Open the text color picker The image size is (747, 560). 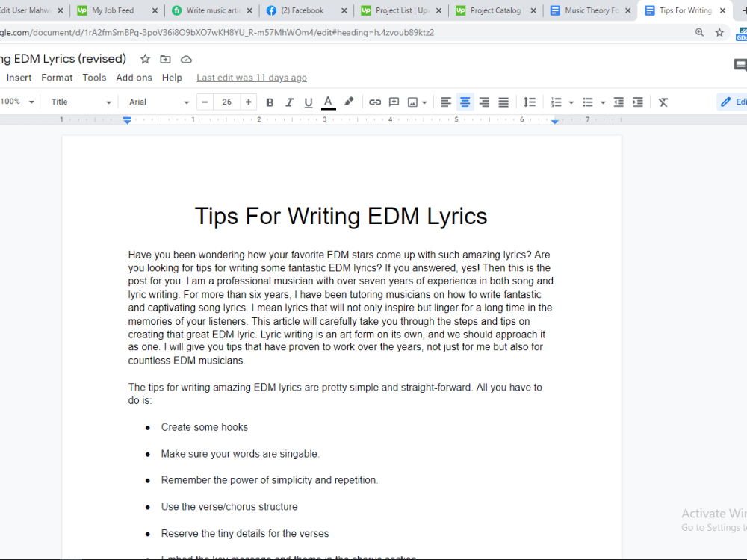click(328, 102)
